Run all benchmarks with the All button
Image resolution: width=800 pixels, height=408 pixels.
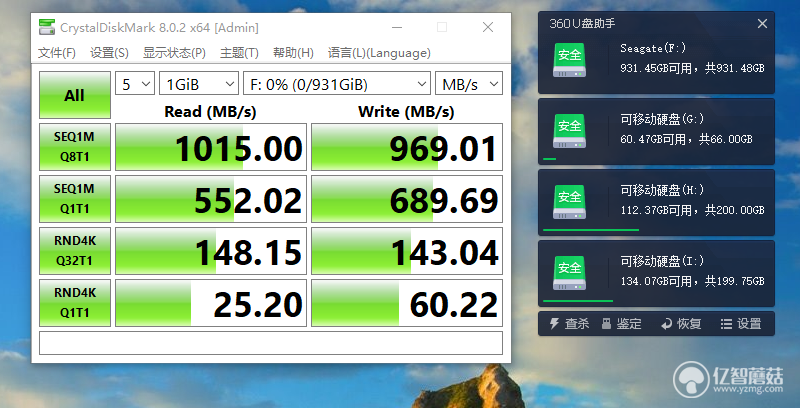click(x=75, y=95)
